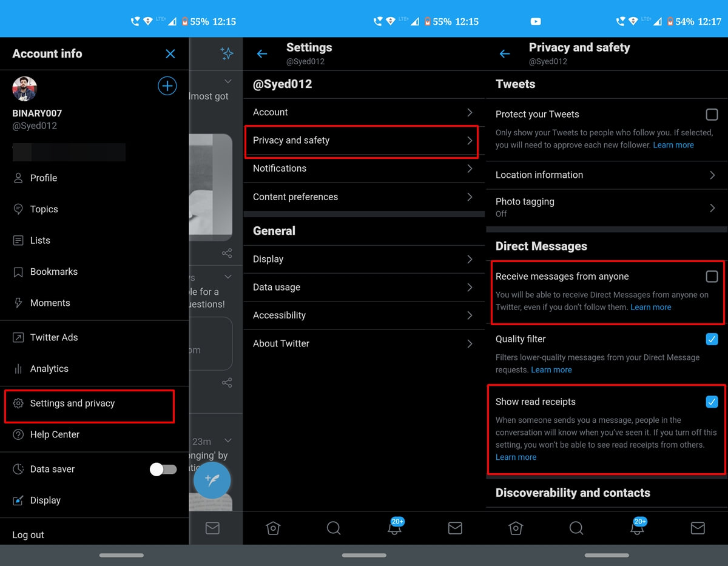The width and height of the screenshot is (728, 566).
Task: Expand the options chevron on the 23m tweet
Action: (x=228, y=440)
